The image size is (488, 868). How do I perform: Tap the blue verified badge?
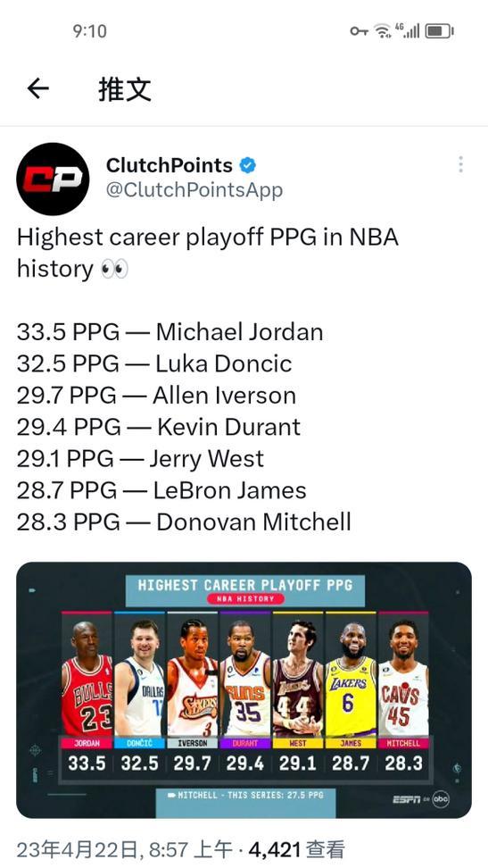(x=247, y=165)
